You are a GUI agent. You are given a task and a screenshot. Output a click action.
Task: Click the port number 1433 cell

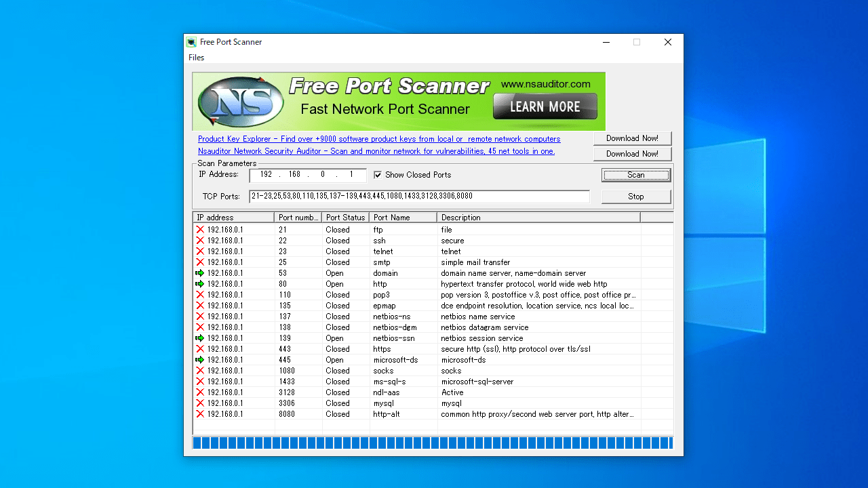click(287, 382)
